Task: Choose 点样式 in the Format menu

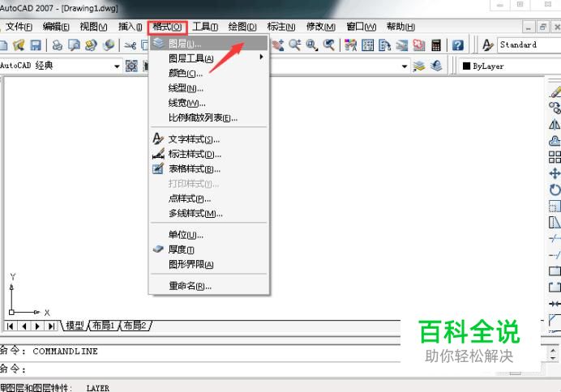Action: (x=208, y=198)
